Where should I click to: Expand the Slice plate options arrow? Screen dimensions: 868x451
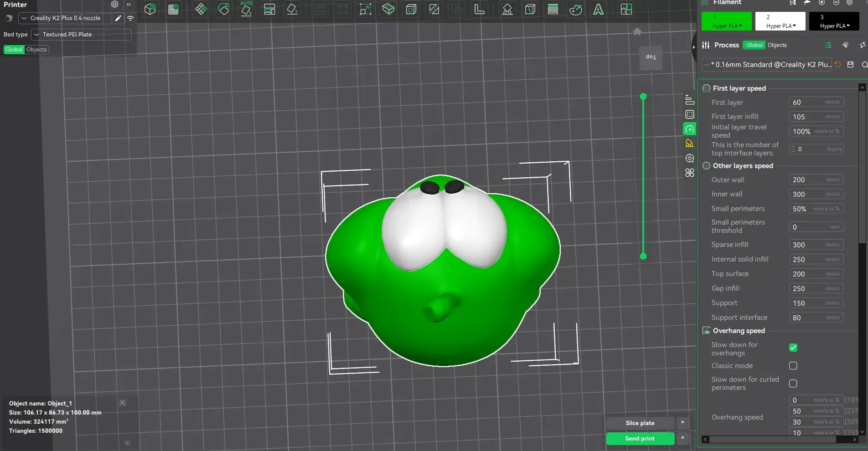tap(682, 423)
